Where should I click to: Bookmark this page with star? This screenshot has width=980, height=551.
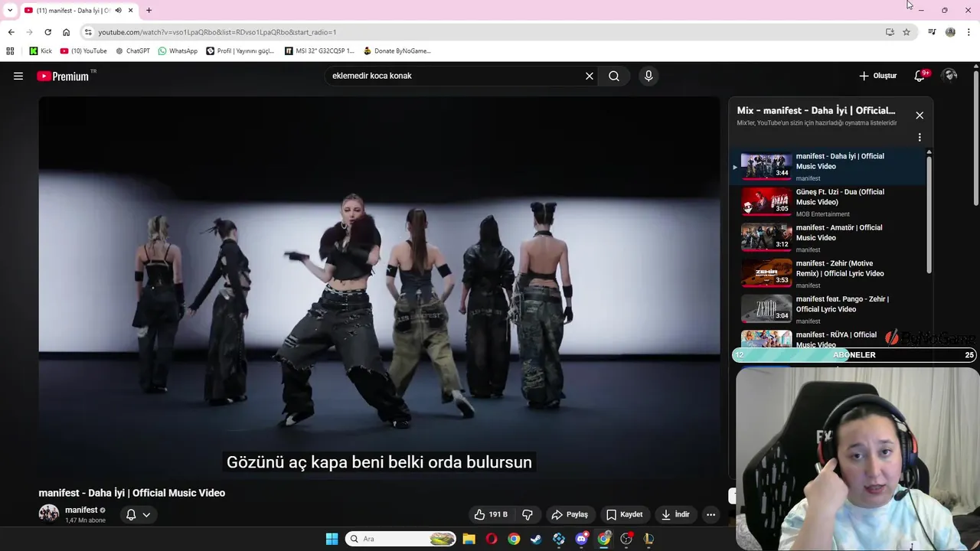click(906, 32)
